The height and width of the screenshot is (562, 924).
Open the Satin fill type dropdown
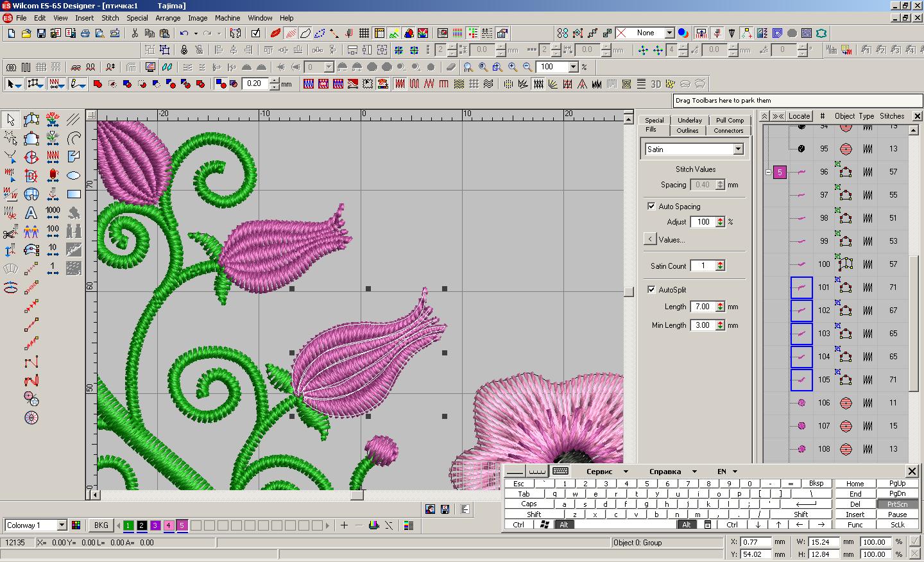click(x=738, y=149)
